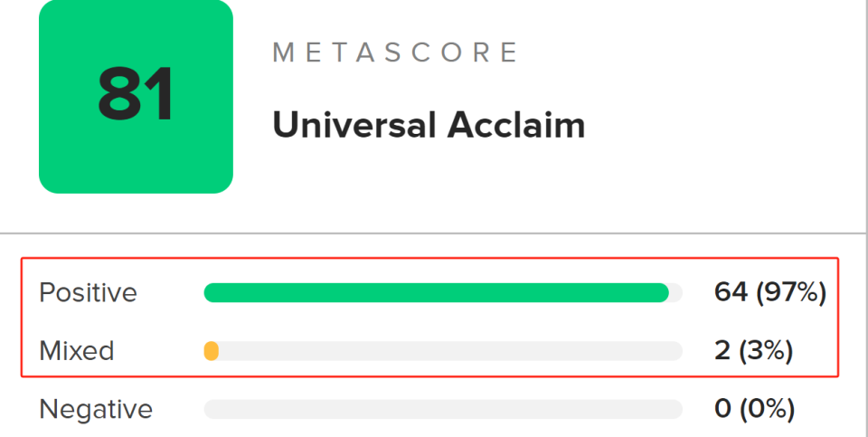
Task: Select the number 2 in Mixed count
Action: [722, 351]
